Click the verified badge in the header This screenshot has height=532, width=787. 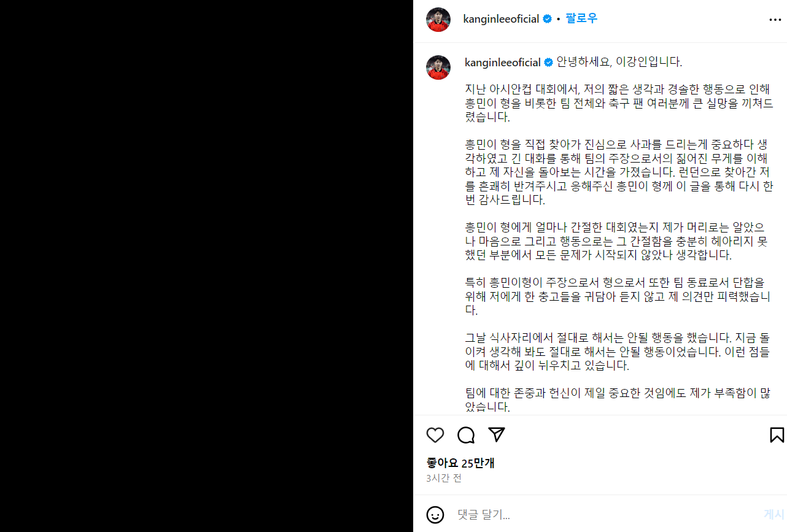[x=546, y=19]
